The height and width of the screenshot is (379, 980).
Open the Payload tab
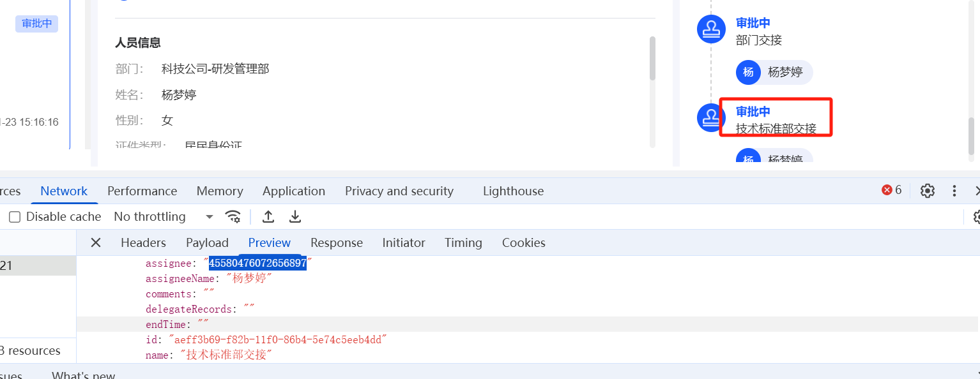coord(207,243)
